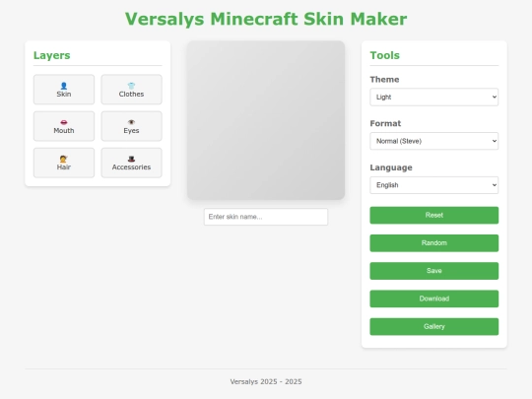Click the Language label
This screenshot has height=399, width=532.
[x=391, y=167]
